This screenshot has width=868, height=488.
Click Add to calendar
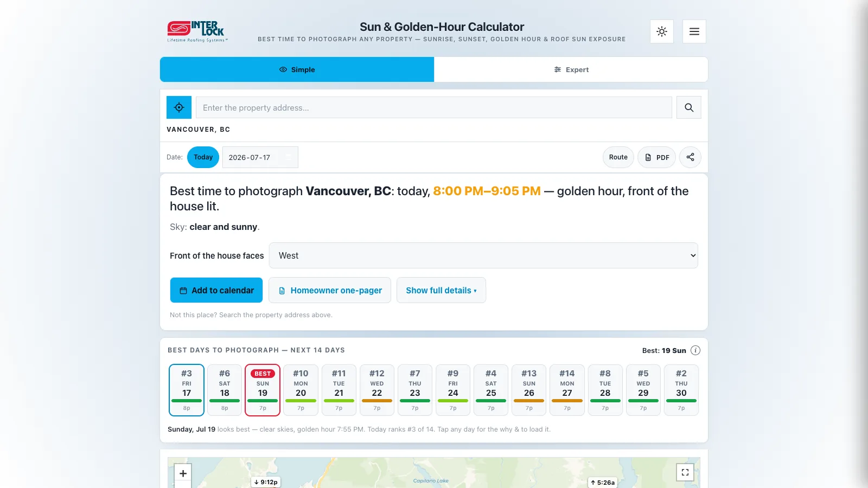(x=216, y=290)
